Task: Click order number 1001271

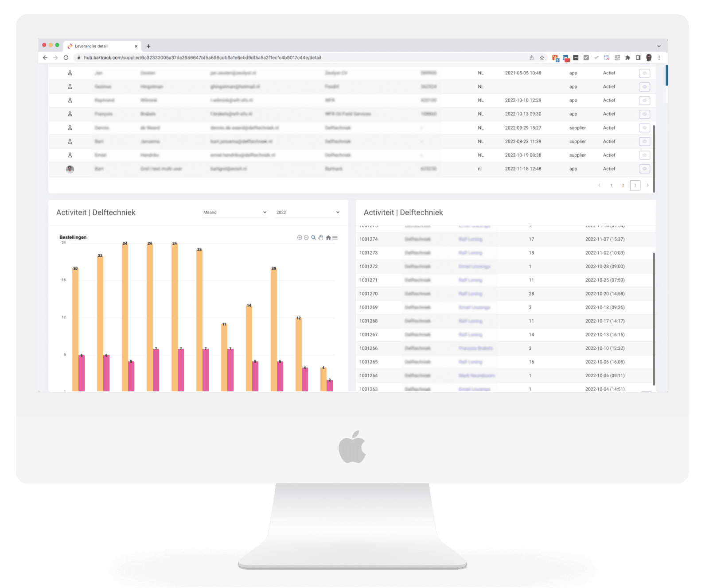Action: point(369,280)
